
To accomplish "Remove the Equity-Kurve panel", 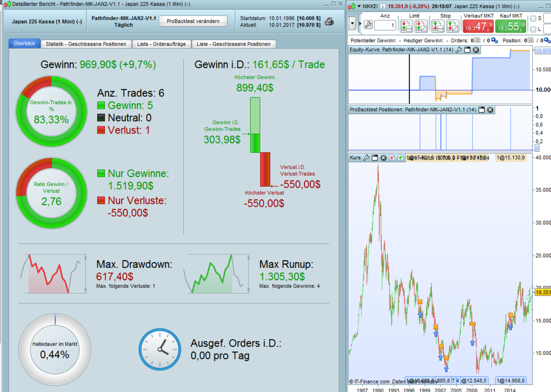I will point(476,50).
